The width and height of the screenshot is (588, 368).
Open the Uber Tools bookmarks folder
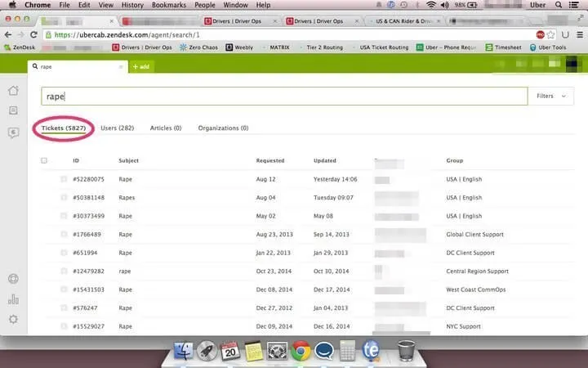(547, 47)
